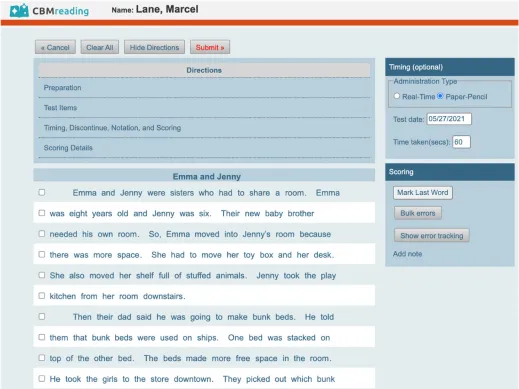The width and height of the screenshot is (519, 389).
Task: Click the Add note link
Action: (407, 254)
